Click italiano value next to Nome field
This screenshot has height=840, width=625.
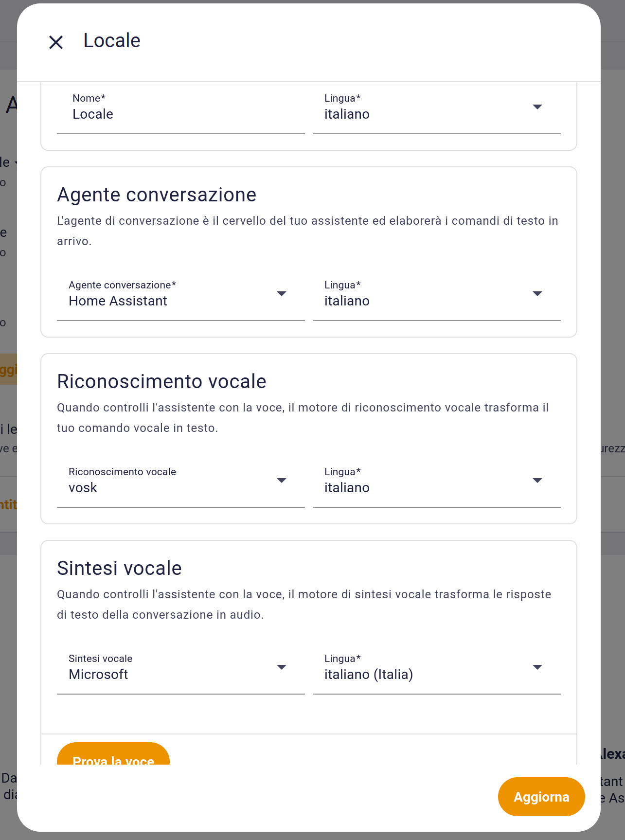[347, 114]
